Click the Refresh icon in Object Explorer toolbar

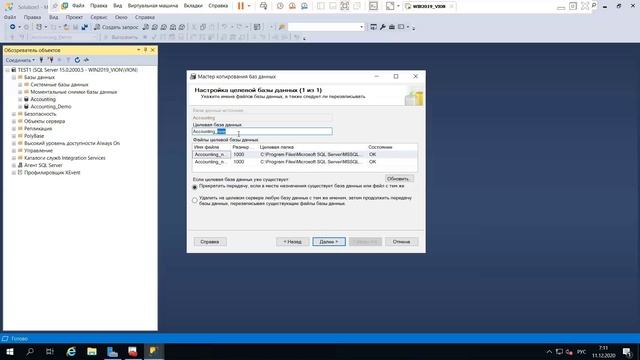(77, 60)
